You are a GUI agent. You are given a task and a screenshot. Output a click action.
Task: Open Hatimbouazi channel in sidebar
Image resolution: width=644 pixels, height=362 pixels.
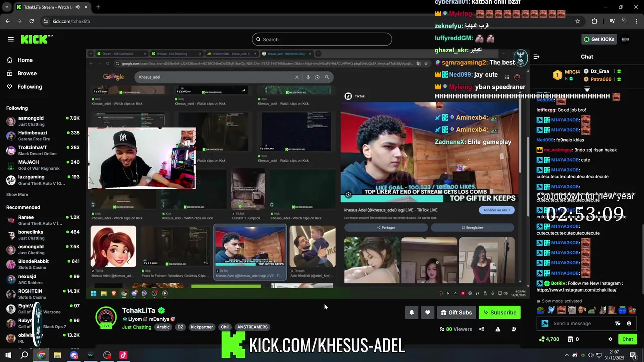pos(43,136)
